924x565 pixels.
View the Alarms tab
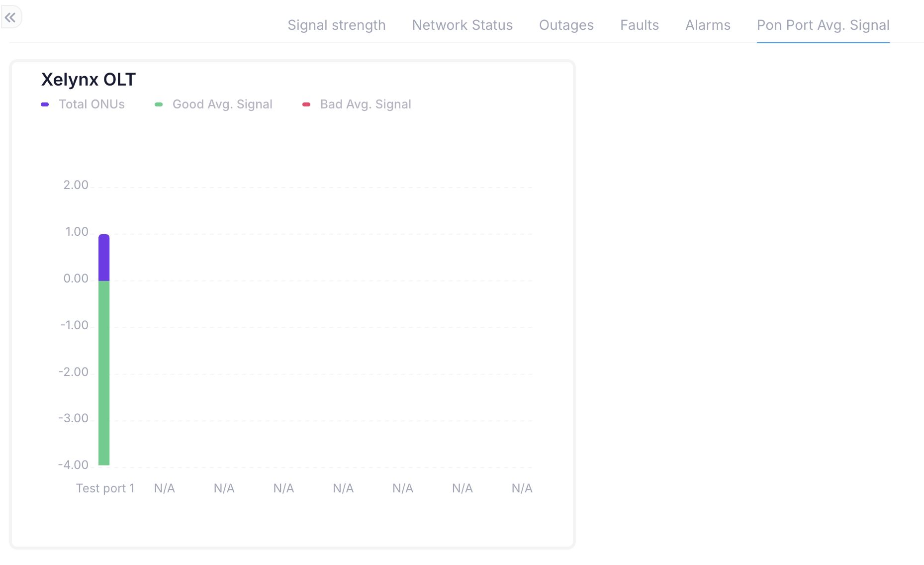pyautogui.click(x=708, y=25)
